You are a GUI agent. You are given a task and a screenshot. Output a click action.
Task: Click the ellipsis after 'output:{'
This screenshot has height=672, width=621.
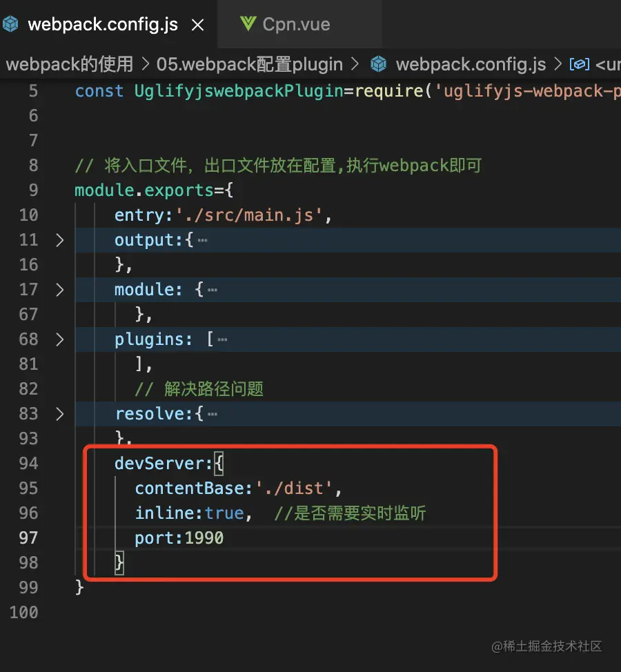(x=203, y=240)
